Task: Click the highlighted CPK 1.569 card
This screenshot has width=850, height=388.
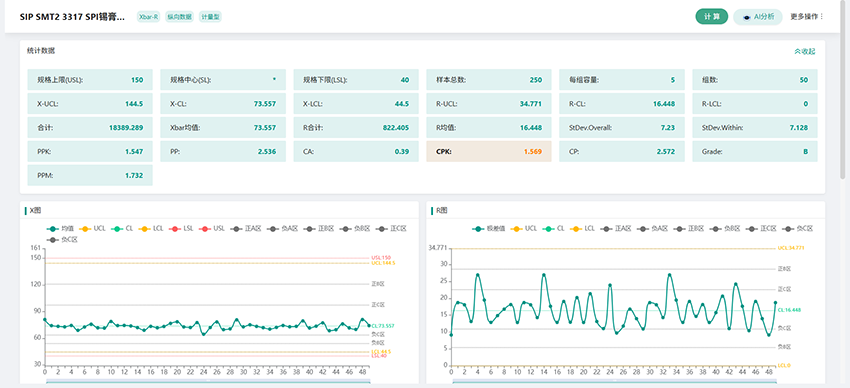Action: (489, 152)
